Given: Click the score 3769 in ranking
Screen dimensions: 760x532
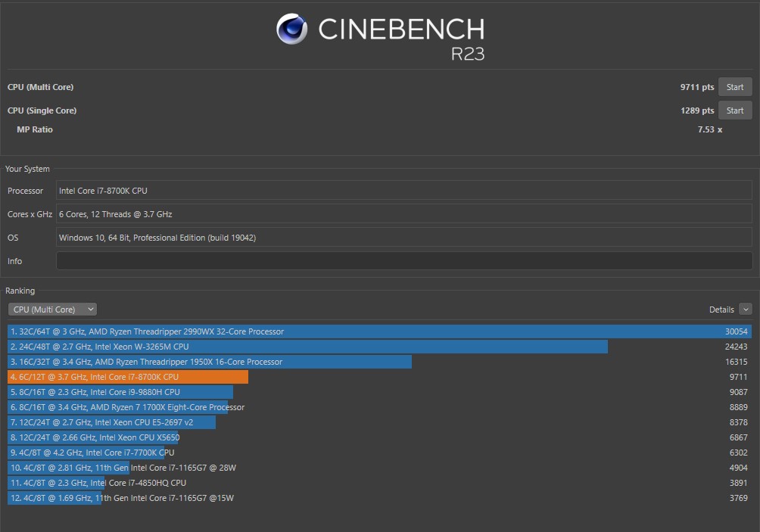Looking at the screenshot, I should [738, 498].
